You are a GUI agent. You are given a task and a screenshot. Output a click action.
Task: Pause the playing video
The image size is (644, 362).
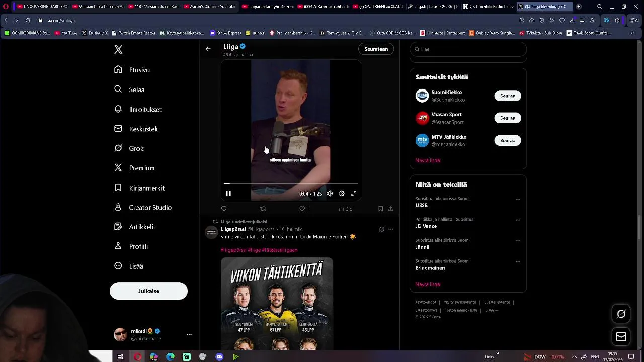228,193
